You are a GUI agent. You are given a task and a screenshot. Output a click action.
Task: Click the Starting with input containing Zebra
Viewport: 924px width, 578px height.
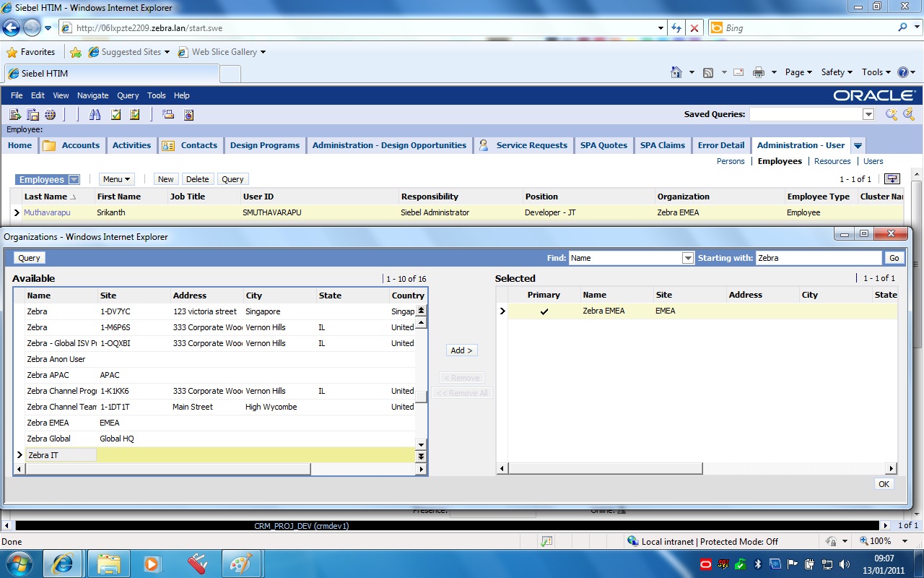pos(816,257)
